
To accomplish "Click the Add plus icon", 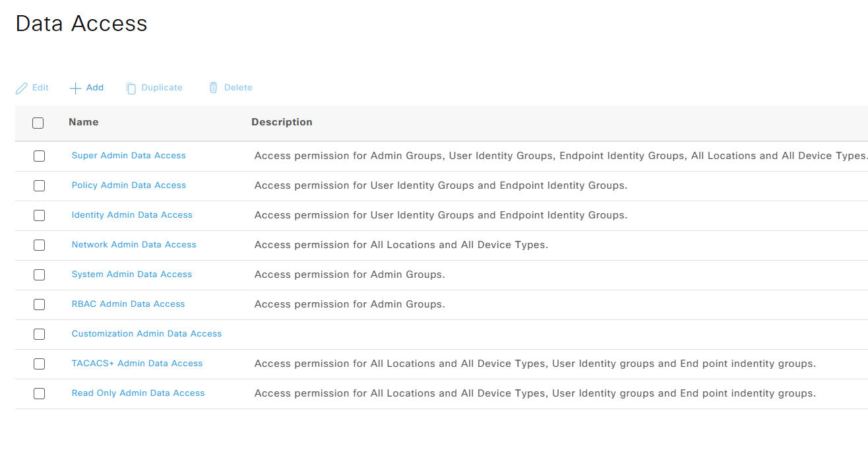I will tap(76, 88).
